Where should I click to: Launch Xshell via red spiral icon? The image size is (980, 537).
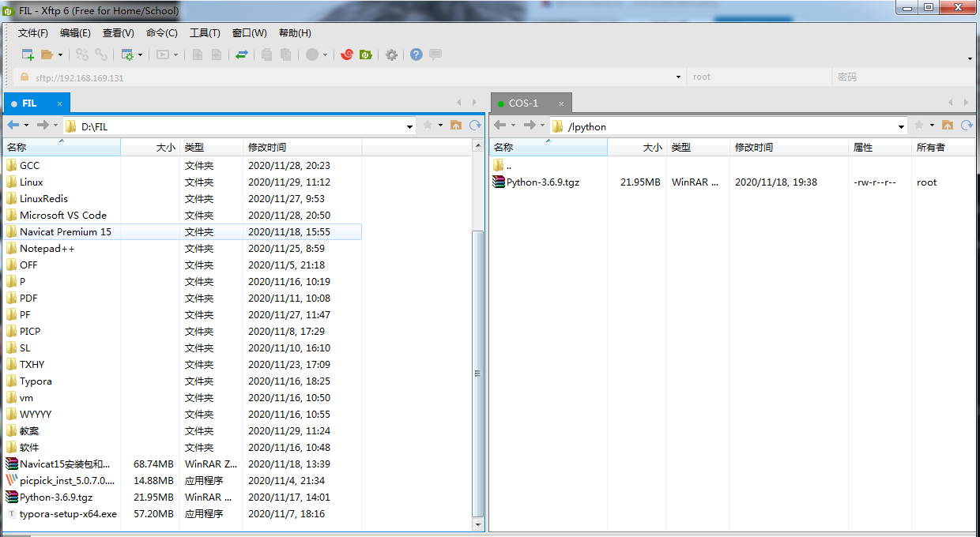pos(346,54)
